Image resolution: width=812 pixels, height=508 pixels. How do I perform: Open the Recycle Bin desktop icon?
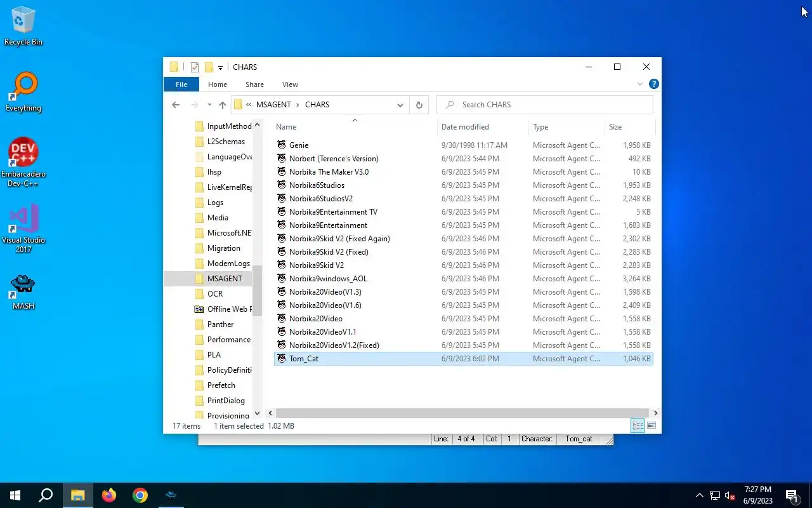23,27
